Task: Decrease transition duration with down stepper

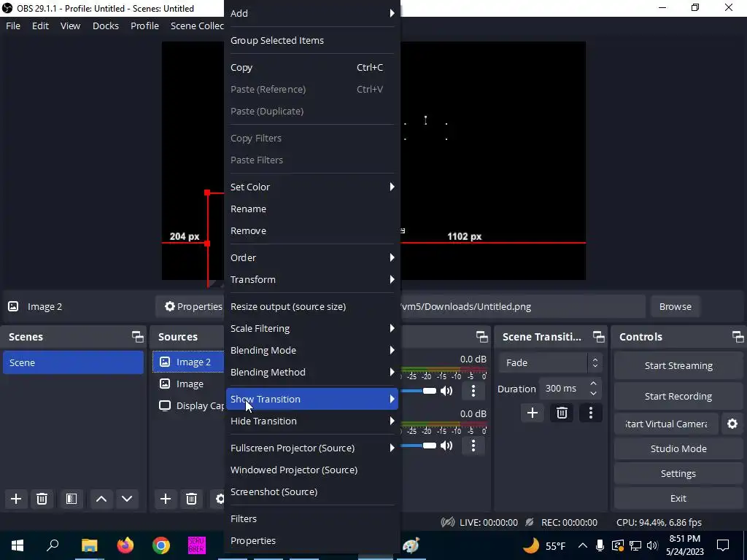Action: [593, 393]
